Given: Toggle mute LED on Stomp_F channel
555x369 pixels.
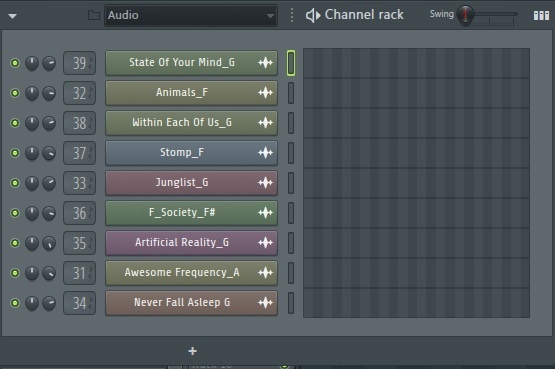Looking at the screenshot, I should click(x=15, y=153).
